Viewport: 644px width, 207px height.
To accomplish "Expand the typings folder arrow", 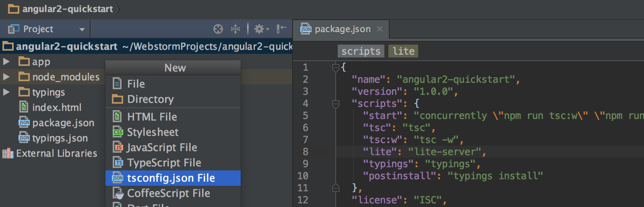I will [x=6, y=92].
